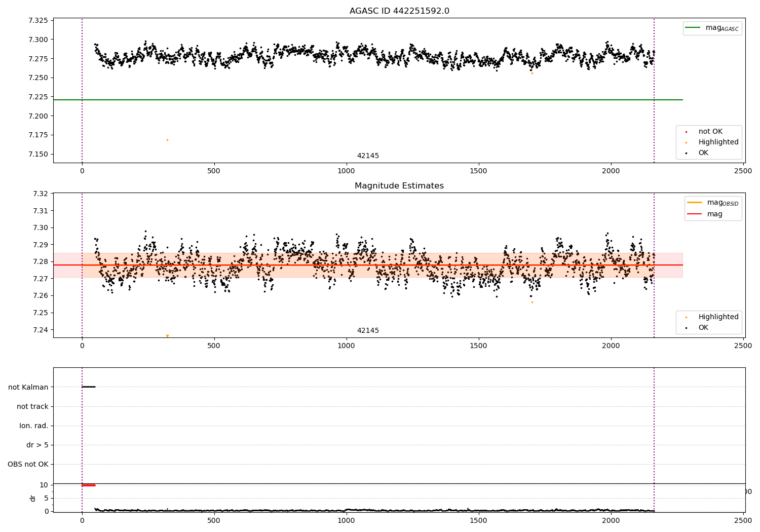Click the "Ion. rad." axis label

(34, 426)
